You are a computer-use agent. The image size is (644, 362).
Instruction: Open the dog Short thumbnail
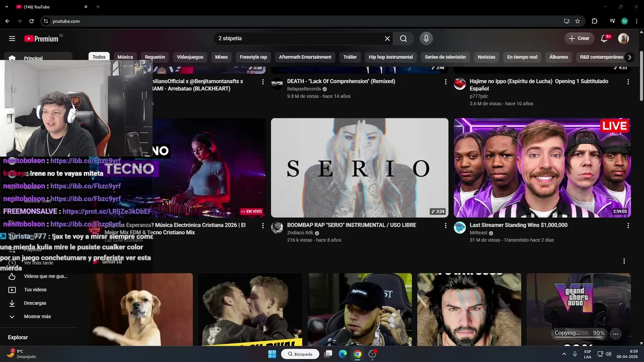point(140,310)
